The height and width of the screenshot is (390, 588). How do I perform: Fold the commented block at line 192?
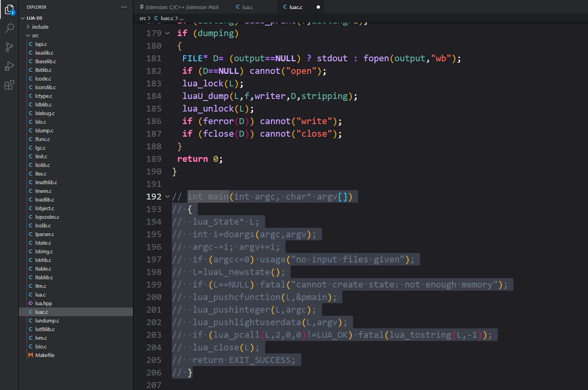click(167, 197)
